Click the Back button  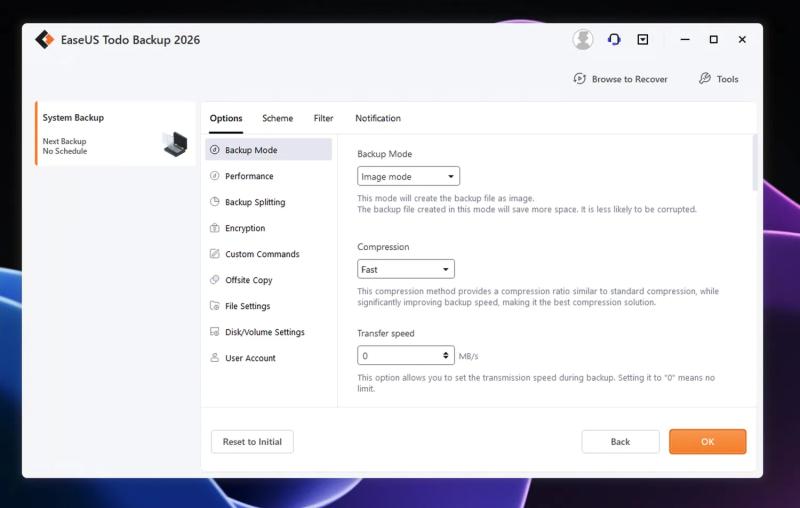(620, 442)
